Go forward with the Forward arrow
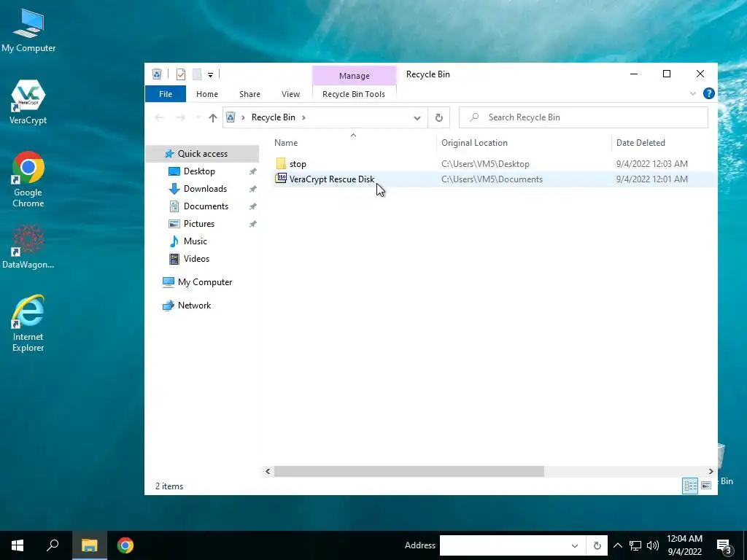This screenshot has width=747, height=560. pos(181,117)
